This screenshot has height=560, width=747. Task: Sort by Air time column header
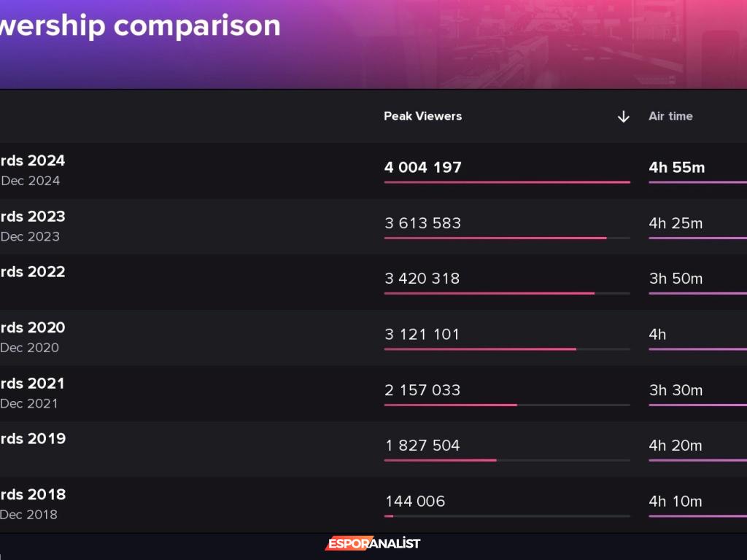(670, 116)
